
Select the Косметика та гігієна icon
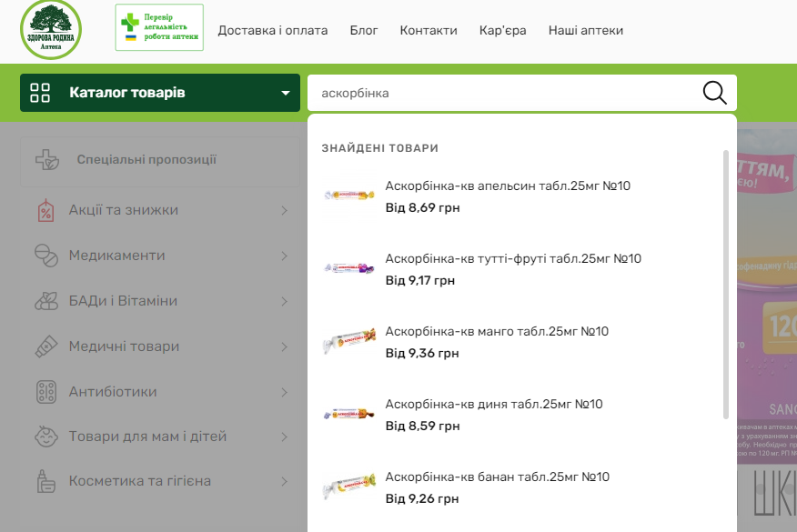click(44, 482)
